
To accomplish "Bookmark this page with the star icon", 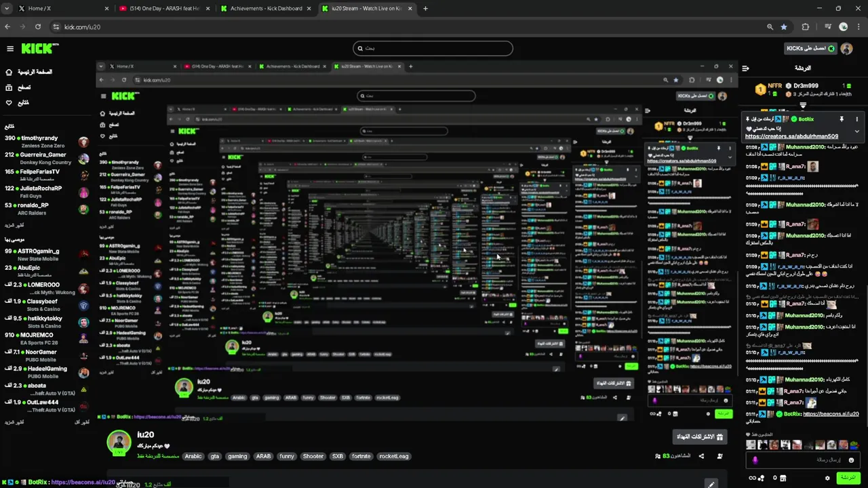I will click(784, 27).
